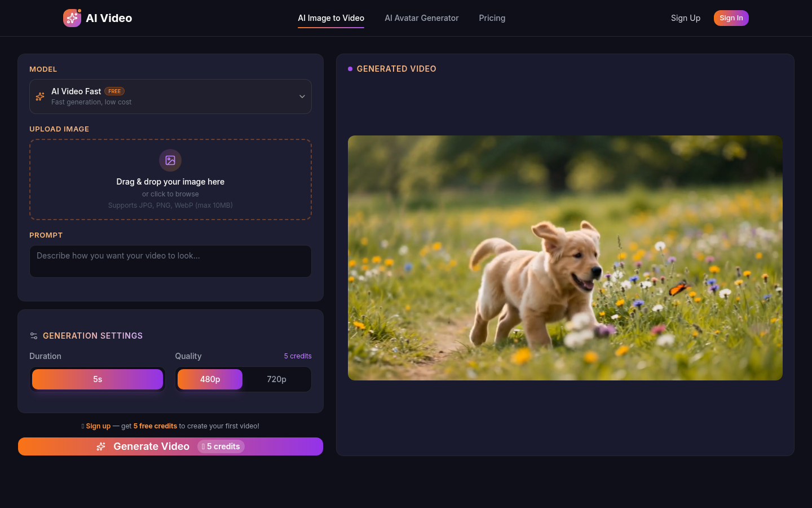Follow the orange 'Sign up' link above Generate

(98, 426)
